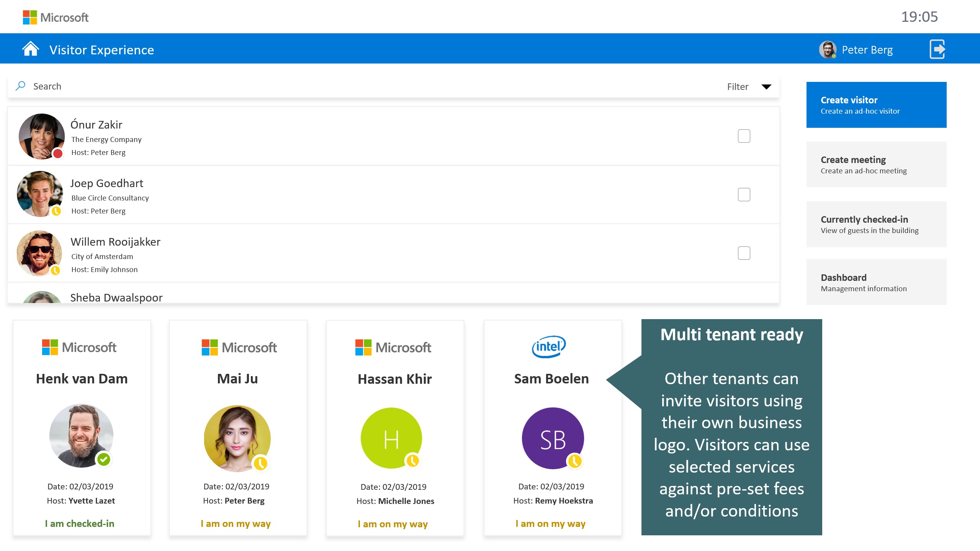The image size is (980, 551).
Task: Tick the checkbox next to Joep Goedhart
Action: (744, 195)
